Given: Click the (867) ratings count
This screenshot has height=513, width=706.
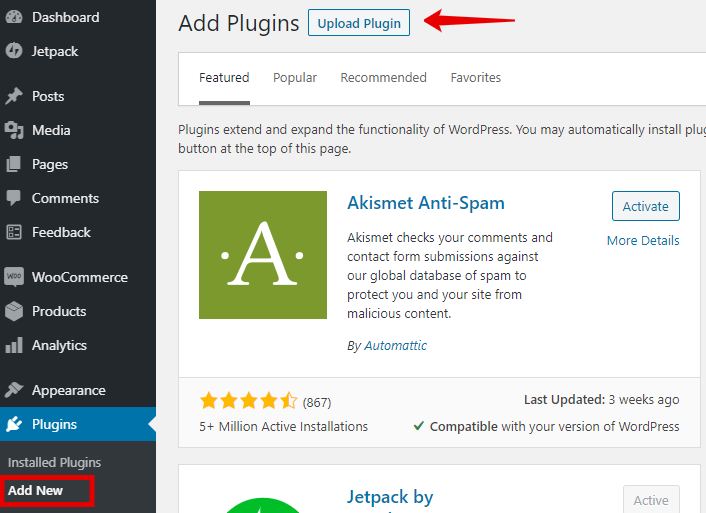Looking at the screenshot, I should pyautogui.click(x=317, y=402).
